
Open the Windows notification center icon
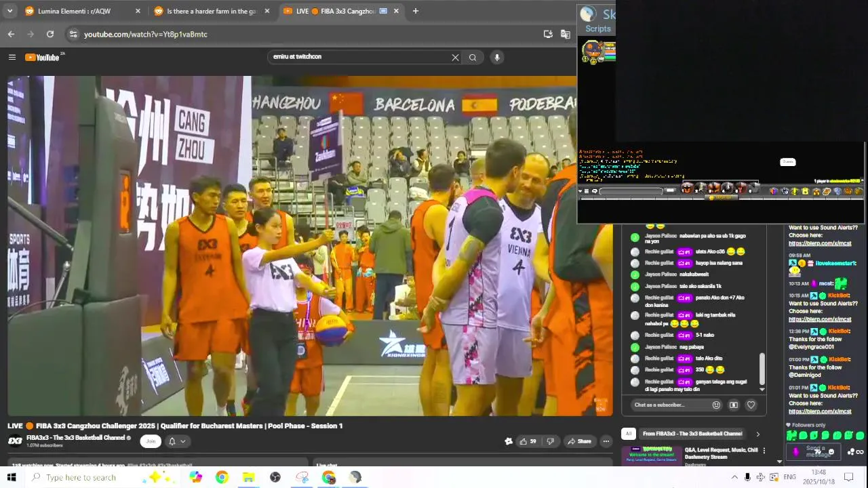click(848, 477)
